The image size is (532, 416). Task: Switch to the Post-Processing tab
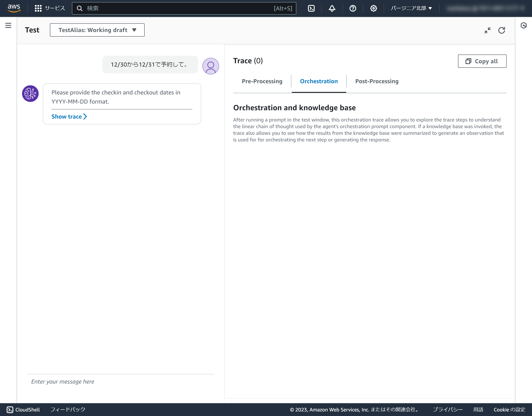[377, 81]
